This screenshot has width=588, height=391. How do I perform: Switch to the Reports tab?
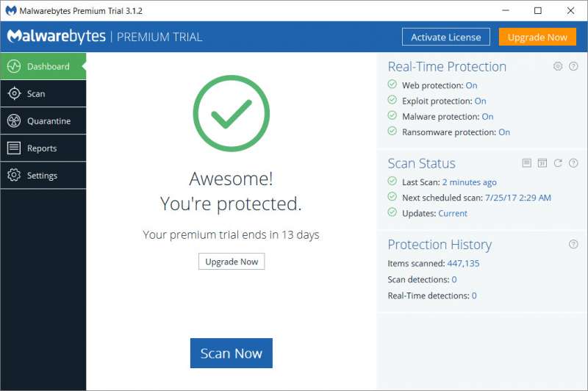tap(43, 148)
